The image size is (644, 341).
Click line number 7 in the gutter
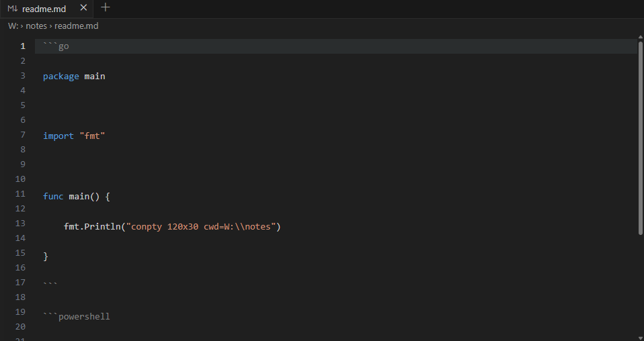coord(23,135)
